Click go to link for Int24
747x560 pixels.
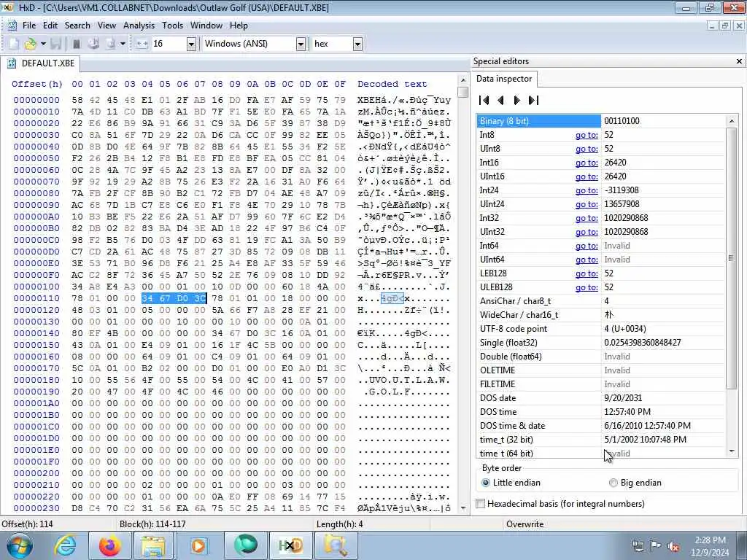[x=587, y=190]
